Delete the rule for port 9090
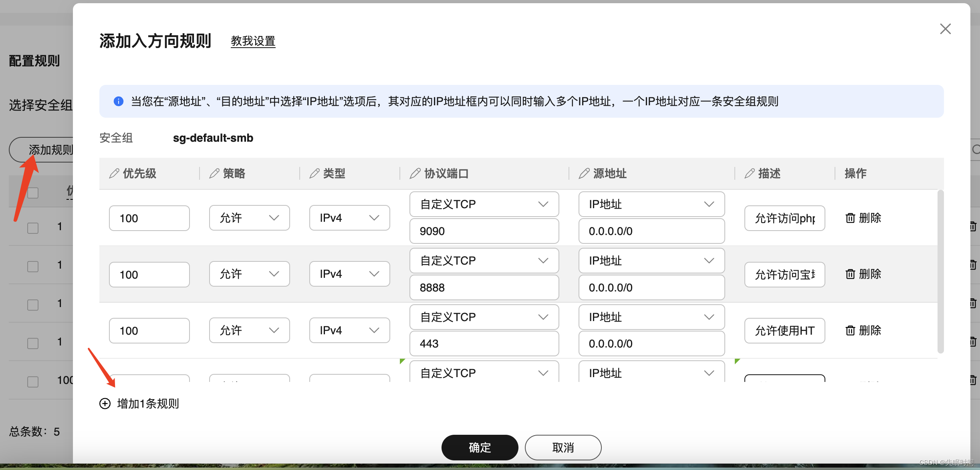 [x=863, y=218]
